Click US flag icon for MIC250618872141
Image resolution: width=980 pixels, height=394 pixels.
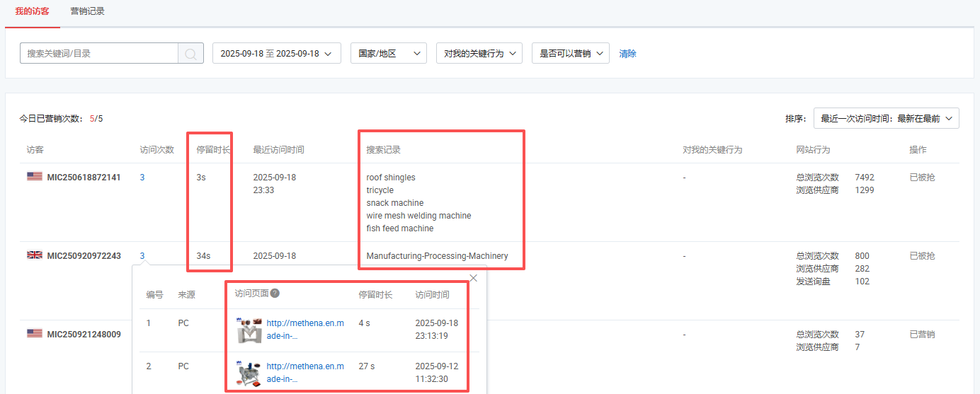point(35,177)
